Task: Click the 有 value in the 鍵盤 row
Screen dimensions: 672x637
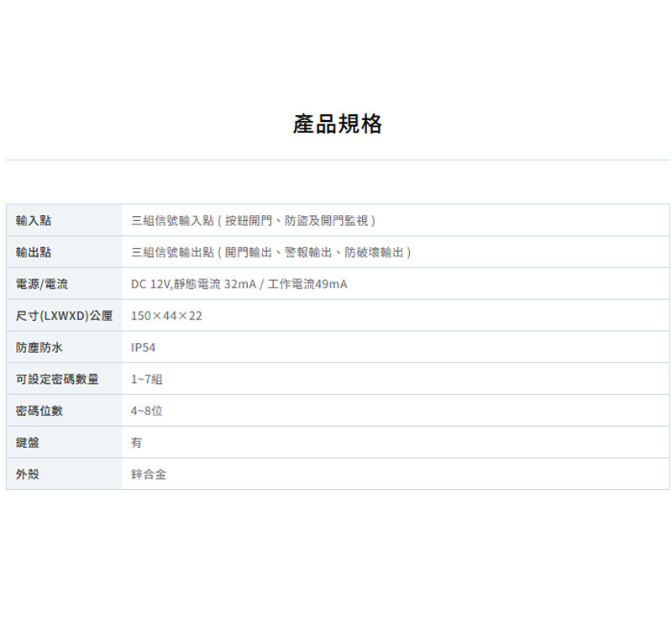Action: [137, 442]
